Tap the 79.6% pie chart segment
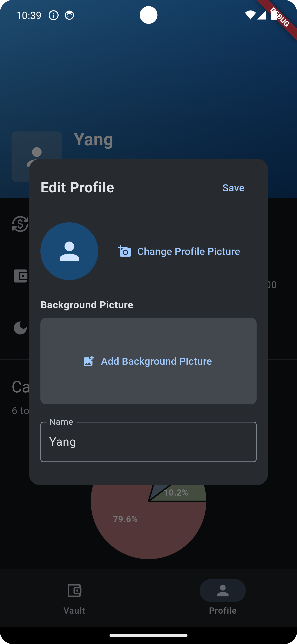 [x=125, y=519]
